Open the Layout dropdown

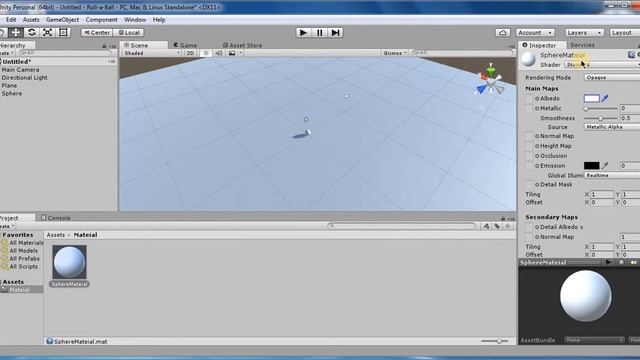(x=624, y=33)
